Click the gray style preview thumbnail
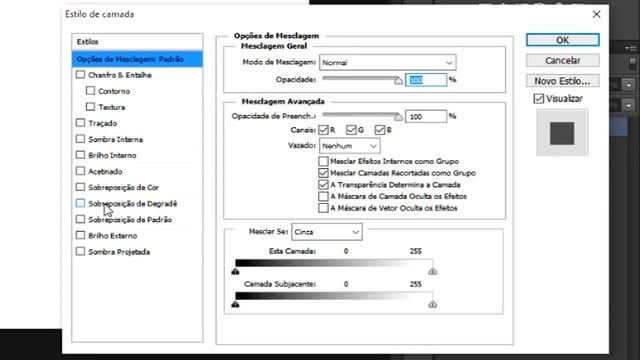The image size is (640, 360). [x=562, y=133]
